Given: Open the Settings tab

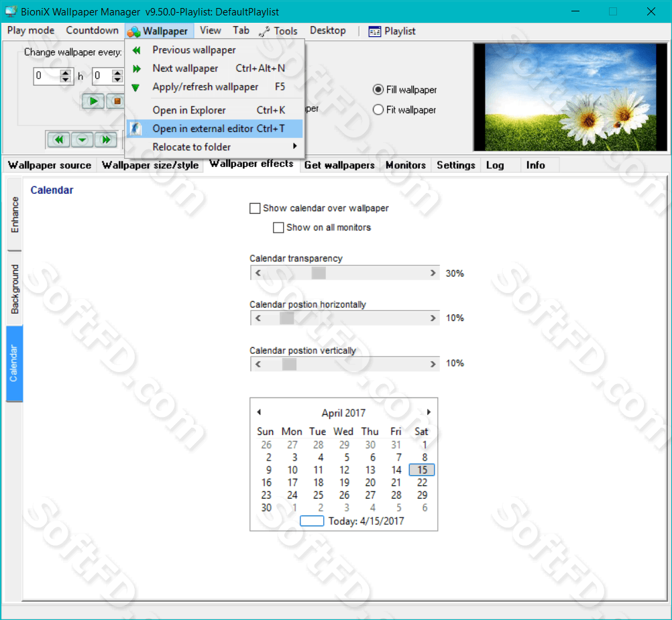Looking at the screenshot, I should point(456,166).
